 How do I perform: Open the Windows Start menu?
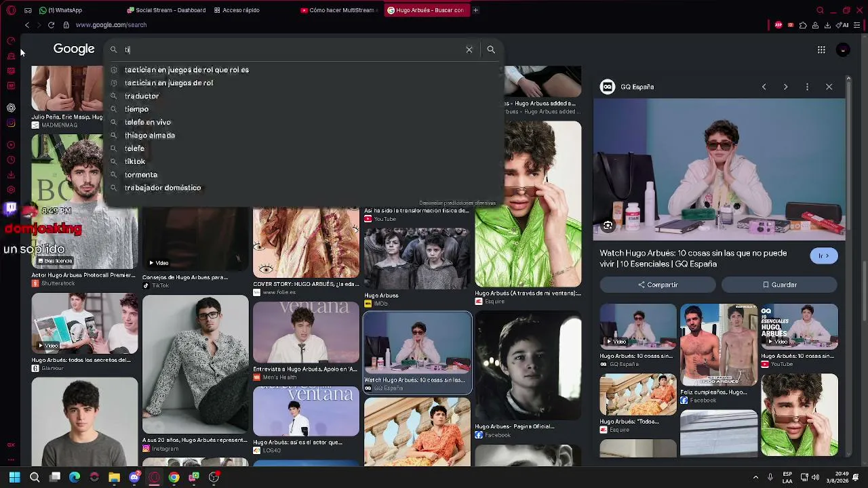click(14, 477)
